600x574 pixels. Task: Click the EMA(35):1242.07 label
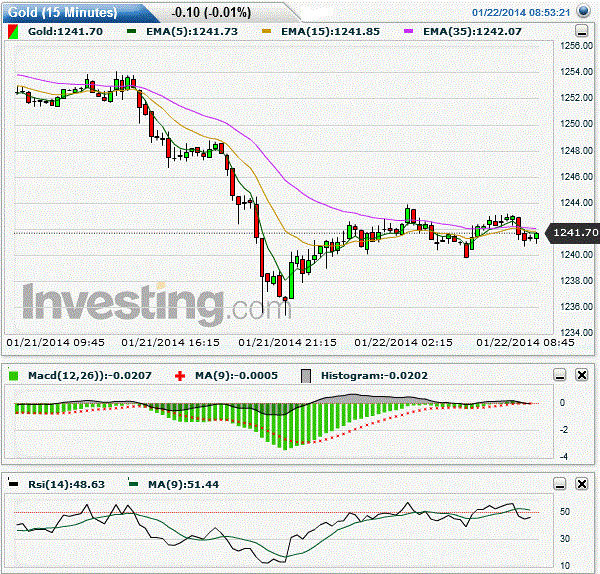(472, 31)
